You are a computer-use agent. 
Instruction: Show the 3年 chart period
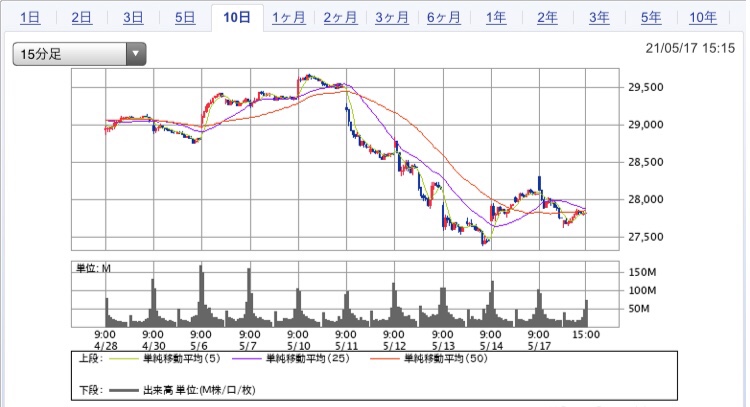599,18
